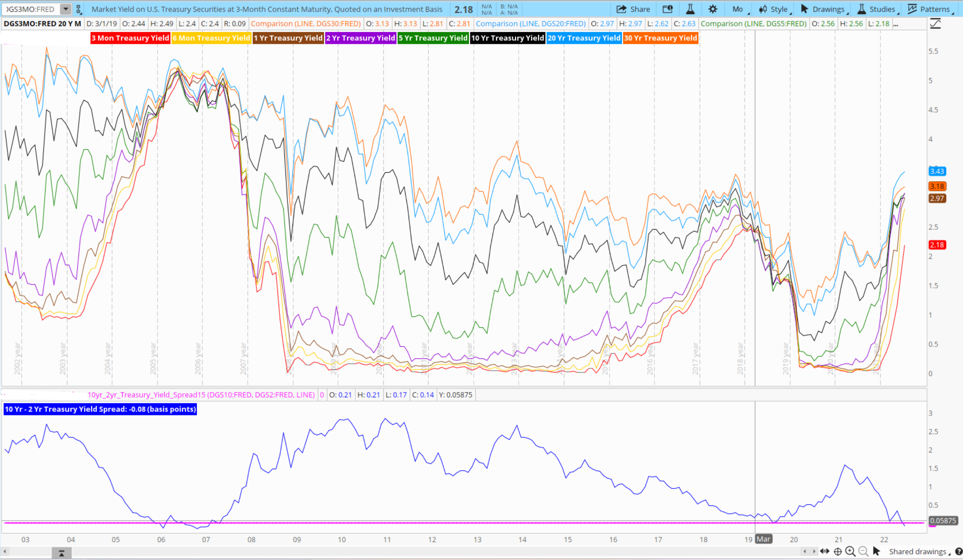Toggle the 10 Yr Treasury Yield label
The width and height of the screenshot is (963, 560).
click(507, 38)
